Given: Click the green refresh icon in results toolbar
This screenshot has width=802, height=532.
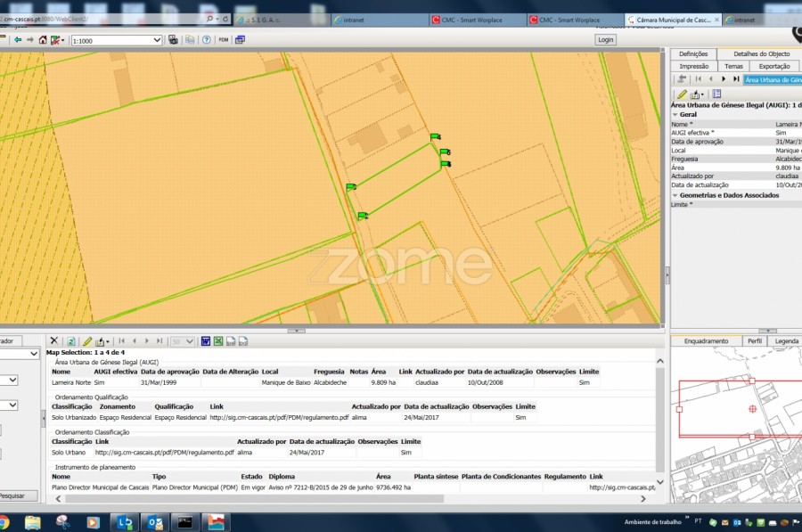Looking at the screenshot, I should coord(71,341).
